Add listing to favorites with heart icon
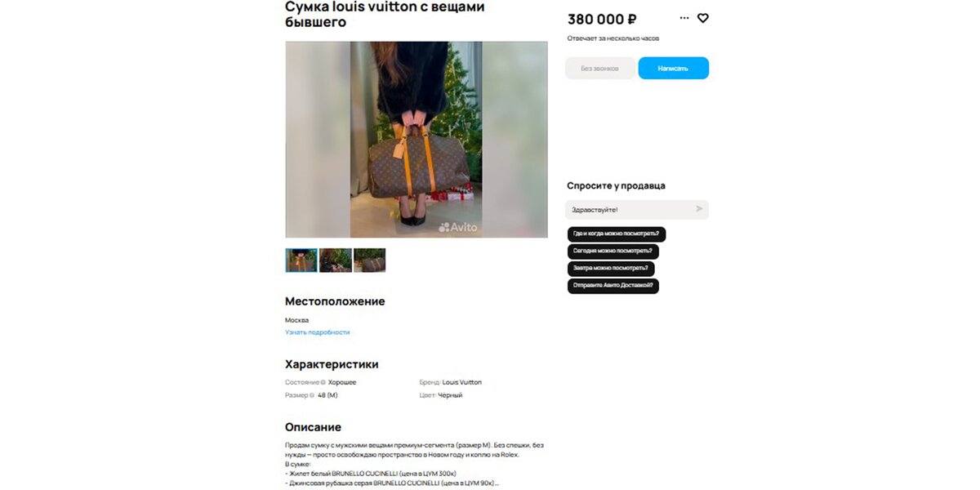Screen dimensions: 980x490 pyautogui.click(x=702, y=18)
